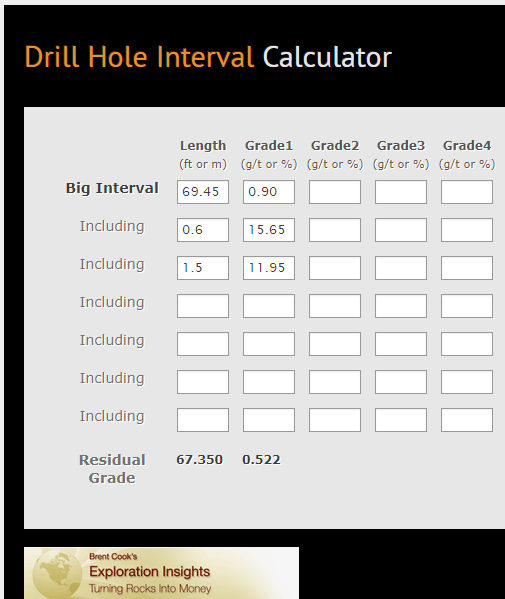
Task: Select the fifth Including row Grade1 field
Action: point(269,382)
